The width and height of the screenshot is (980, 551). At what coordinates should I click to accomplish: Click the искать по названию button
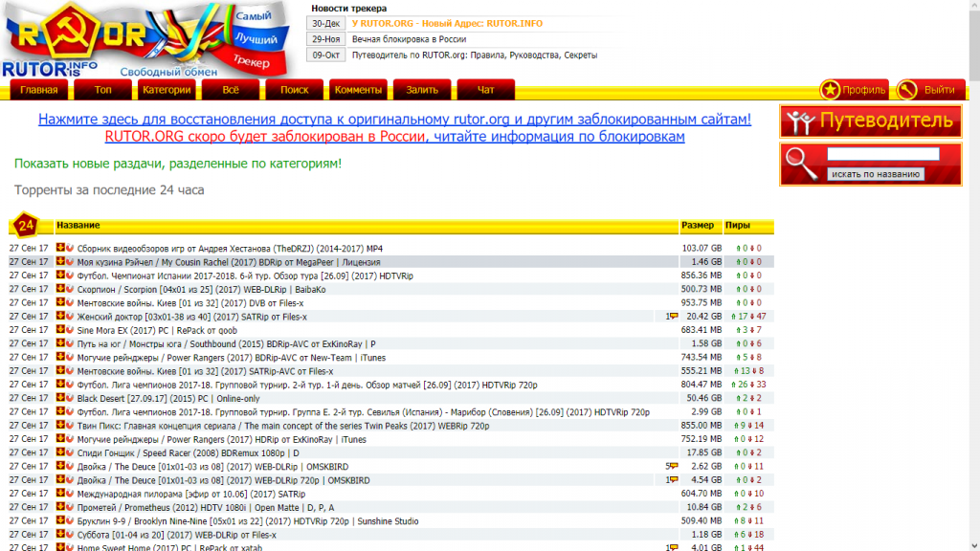coord(876,174)
